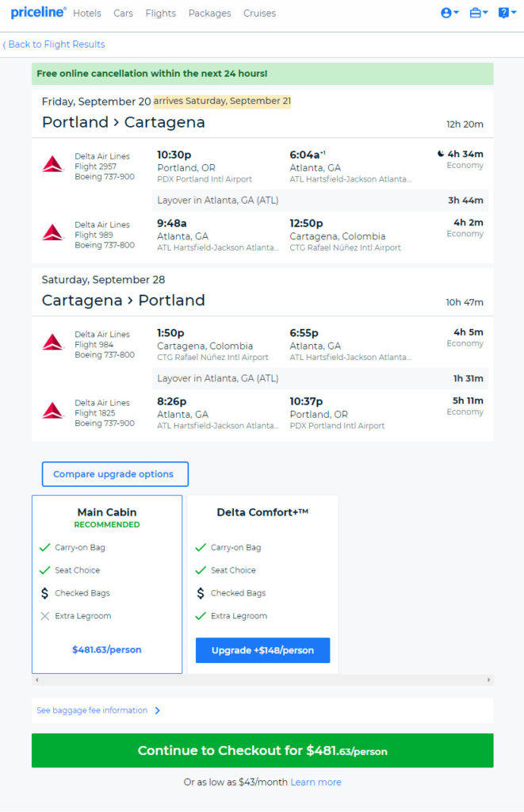Click the overnight moon icon by 4h 34m

click(x=441, y=154)
